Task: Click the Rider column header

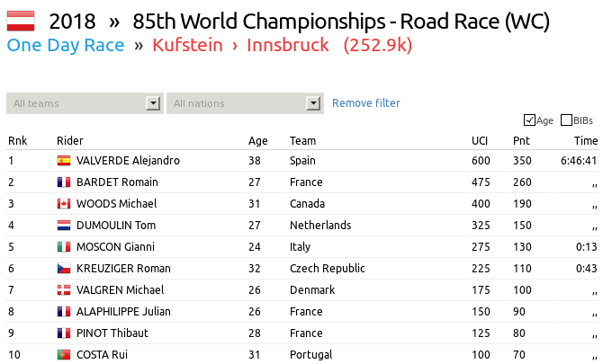Action: coord(69,141)
